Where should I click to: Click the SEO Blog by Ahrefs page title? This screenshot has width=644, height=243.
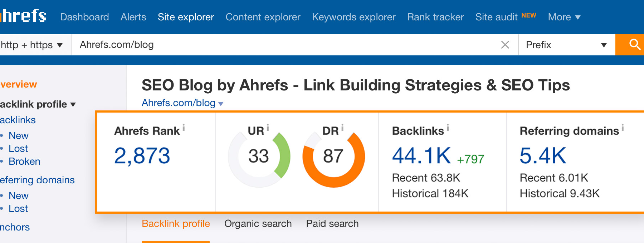coord(356,85)
